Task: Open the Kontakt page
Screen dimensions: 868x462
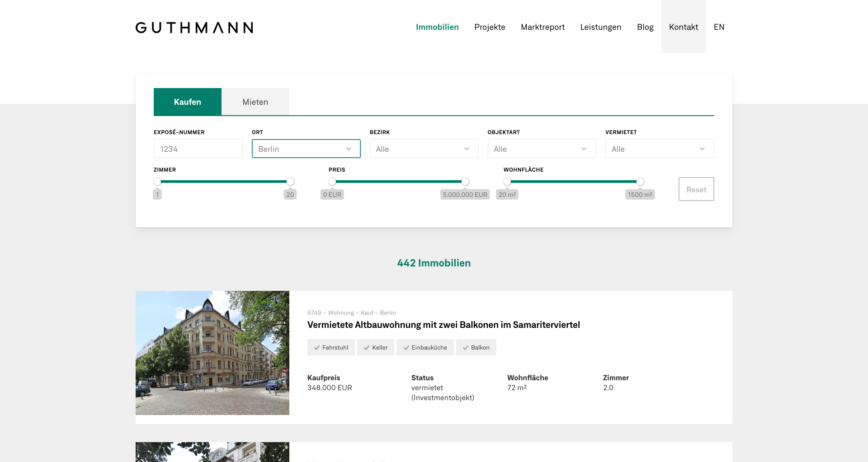Action: [x=683, y=27]
